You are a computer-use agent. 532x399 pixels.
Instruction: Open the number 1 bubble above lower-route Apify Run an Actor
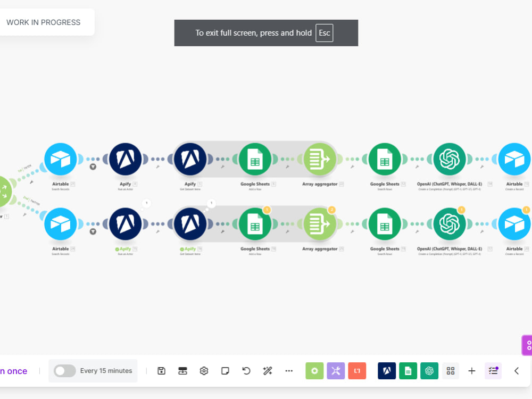point(147,203)
